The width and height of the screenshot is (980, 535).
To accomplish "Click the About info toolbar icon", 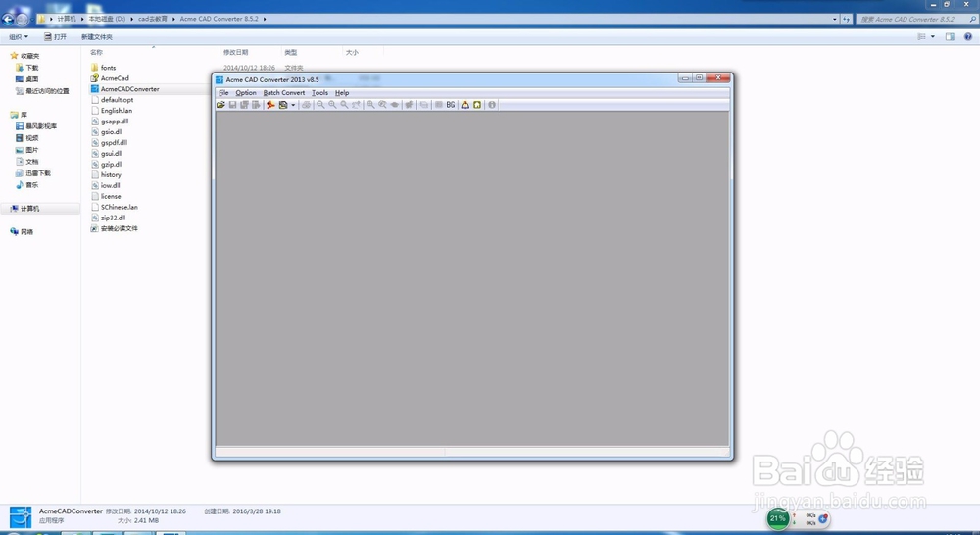I will tap(492, 105).
